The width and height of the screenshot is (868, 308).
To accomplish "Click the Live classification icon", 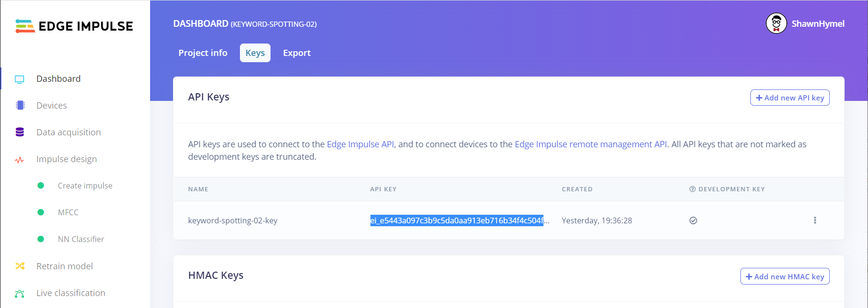I will click(x=20, y=293).
